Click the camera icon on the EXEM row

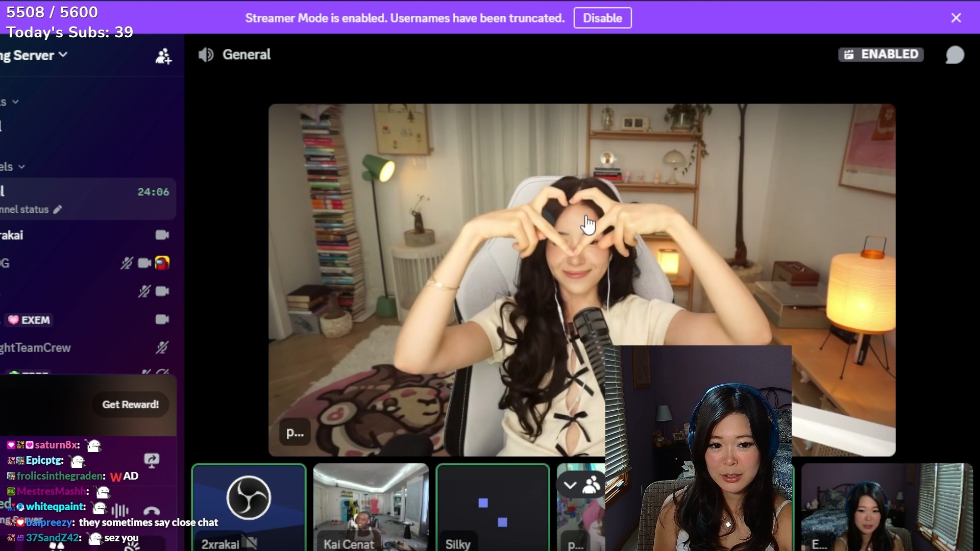(x=162, y=319)
